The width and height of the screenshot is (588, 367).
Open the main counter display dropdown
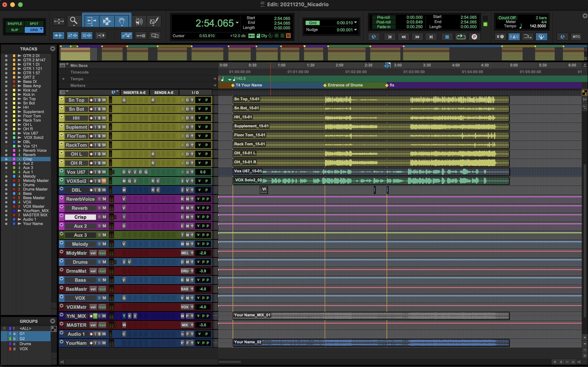coord(238,23)
